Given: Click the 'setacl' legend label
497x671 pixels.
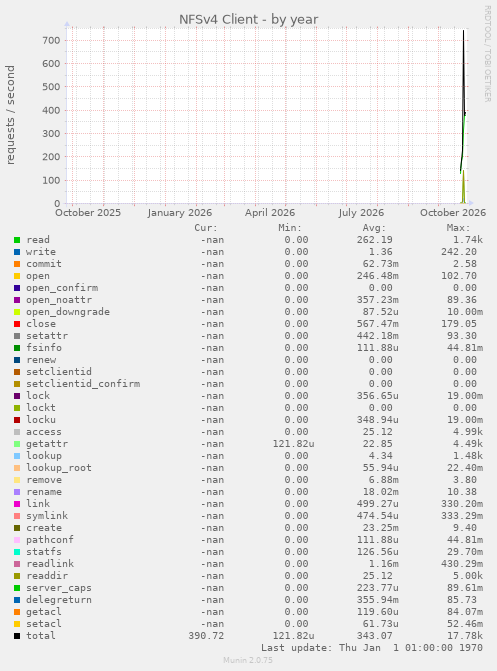Looking at the screenshot, I should (x=44, y=624).
